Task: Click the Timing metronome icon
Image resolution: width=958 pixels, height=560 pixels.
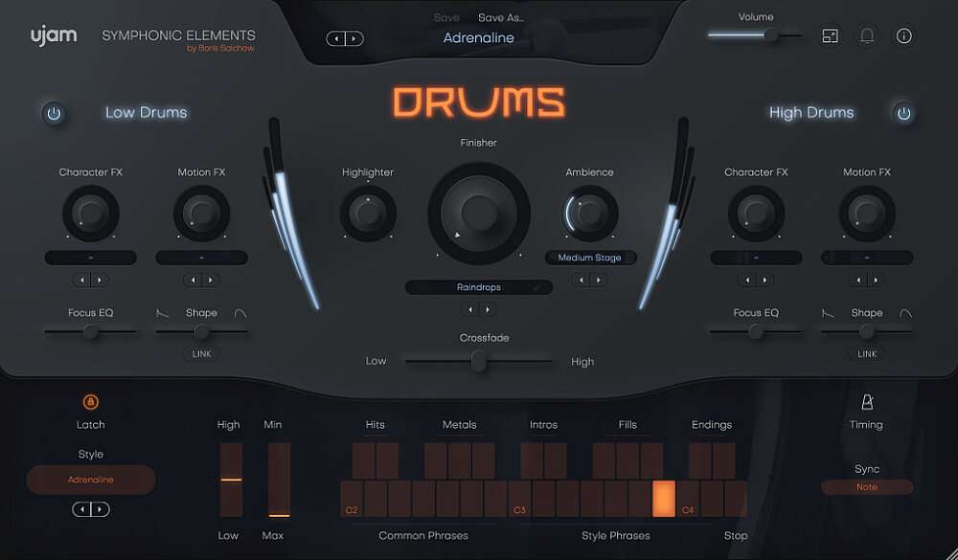Action: tap(866, 401)
